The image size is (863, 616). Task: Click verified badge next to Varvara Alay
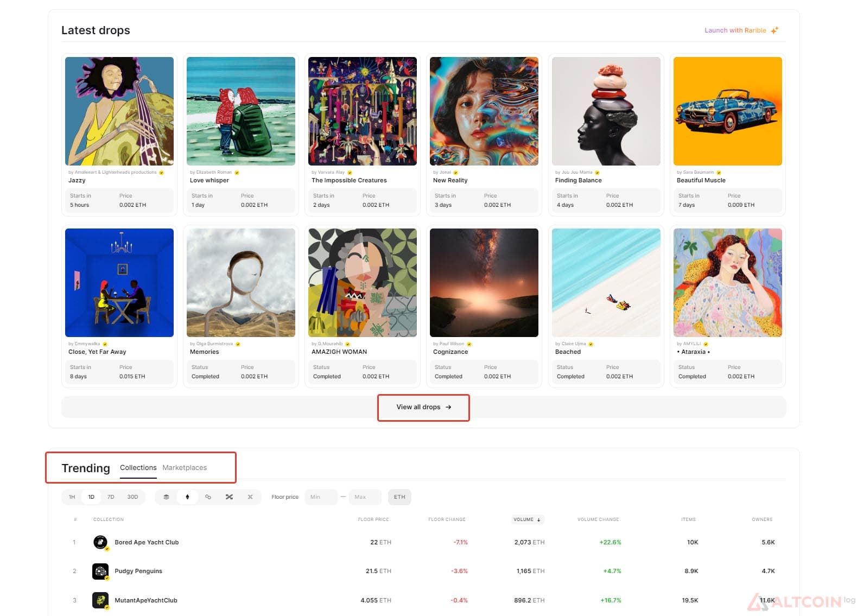350,173
